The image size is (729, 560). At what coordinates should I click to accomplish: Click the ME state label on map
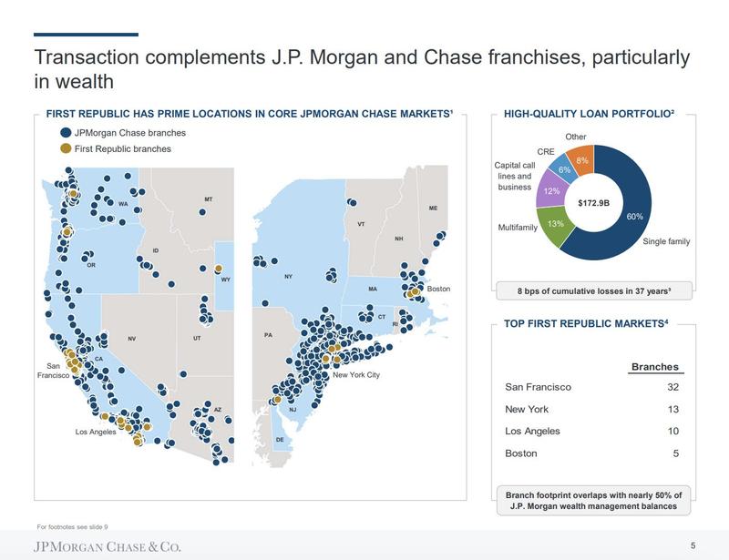coord(434,209)
